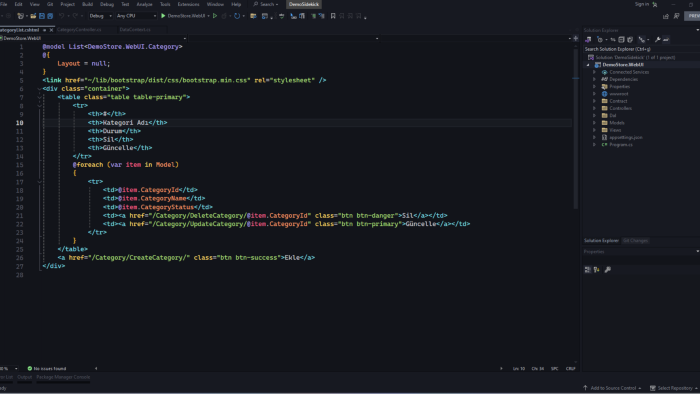700x394 pixels.
Task: Click the Hot Reload circular icon
Action: 237,16
